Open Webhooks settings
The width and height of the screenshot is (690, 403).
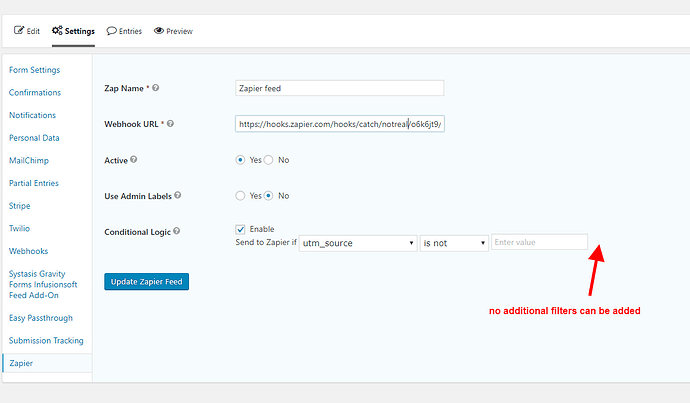(28, 251)
